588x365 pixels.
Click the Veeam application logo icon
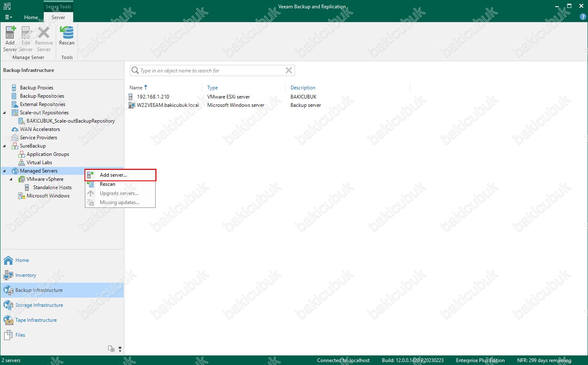point(7,6)
